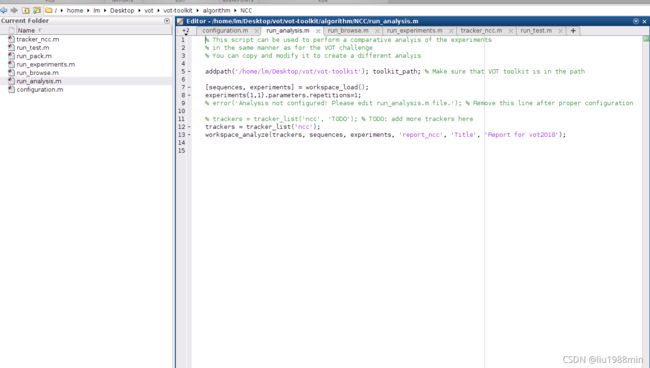Switch to the run_test.m tab
Image resolution: width=650 pixels, height=368 pixels.
(x=536, y=31)
